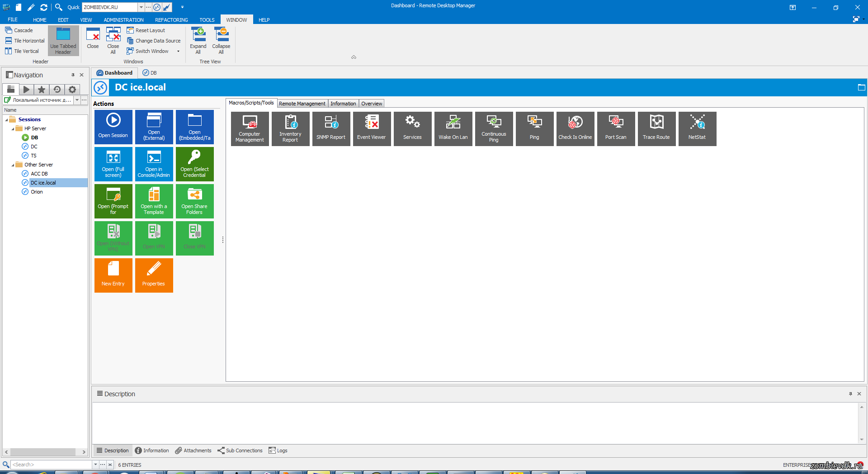The height and width of the screenshot is (474, 868).
Task: Open the Quick connect host dropdown
Action: coord(141,7)
